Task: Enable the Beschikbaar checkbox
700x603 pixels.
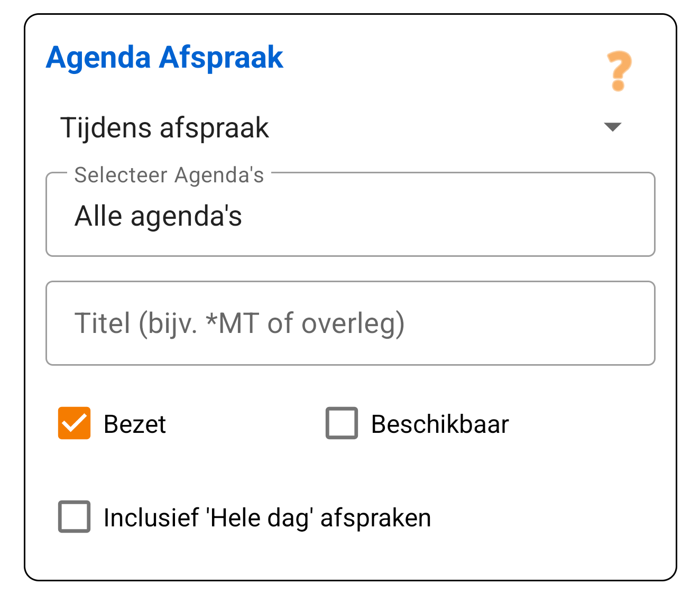Action: [x=342, y=423]
